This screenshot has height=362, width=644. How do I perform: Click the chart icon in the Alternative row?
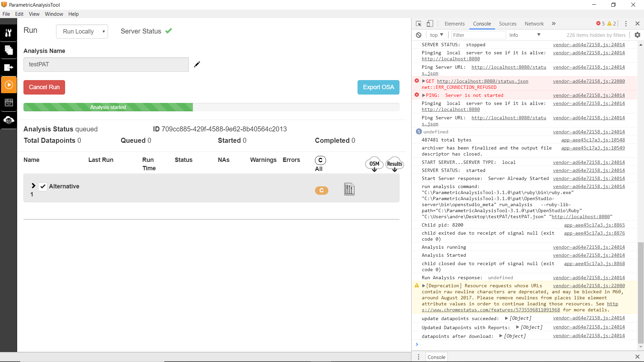[349, 189]
